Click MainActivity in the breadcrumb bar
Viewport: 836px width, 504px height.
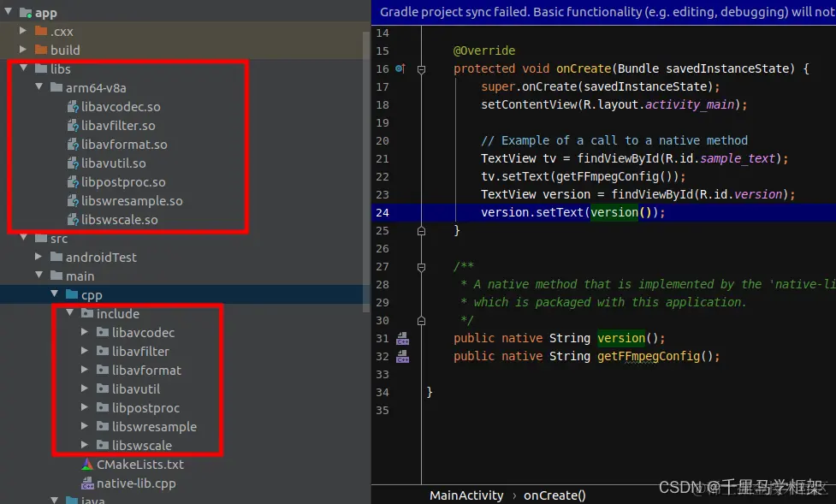pos(466,495)
